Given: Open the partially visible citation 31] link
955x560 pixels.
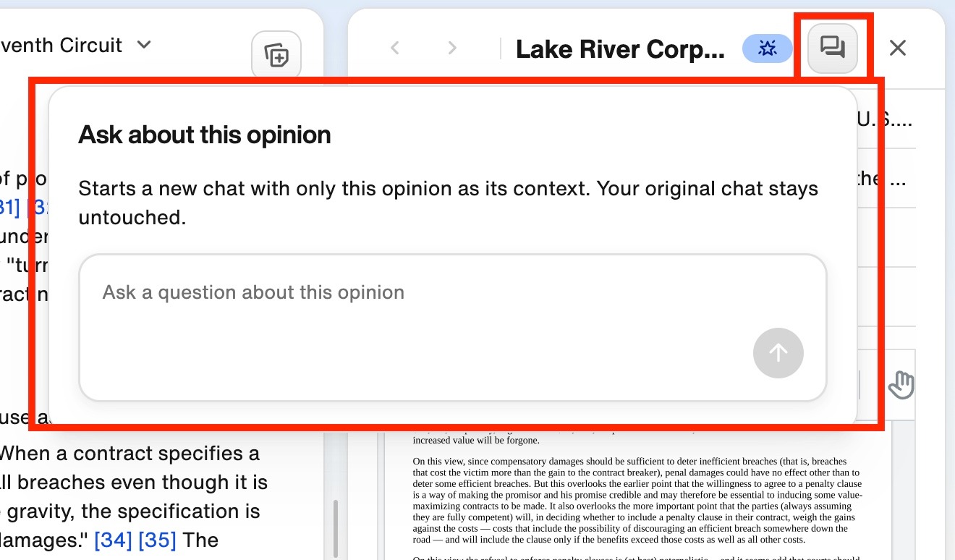Looking at the screenshot, I should pos(9,208).
